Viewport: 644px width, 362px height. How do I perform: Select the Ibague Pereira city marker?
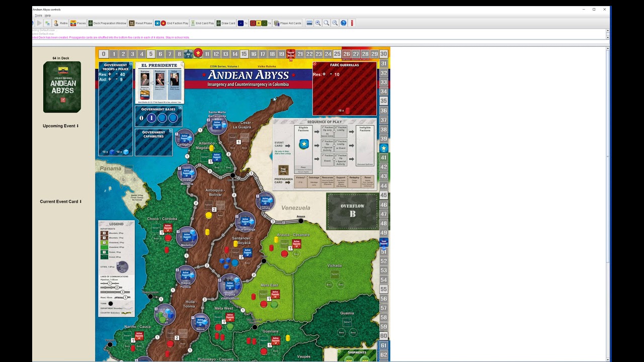(x=186, y=276)
